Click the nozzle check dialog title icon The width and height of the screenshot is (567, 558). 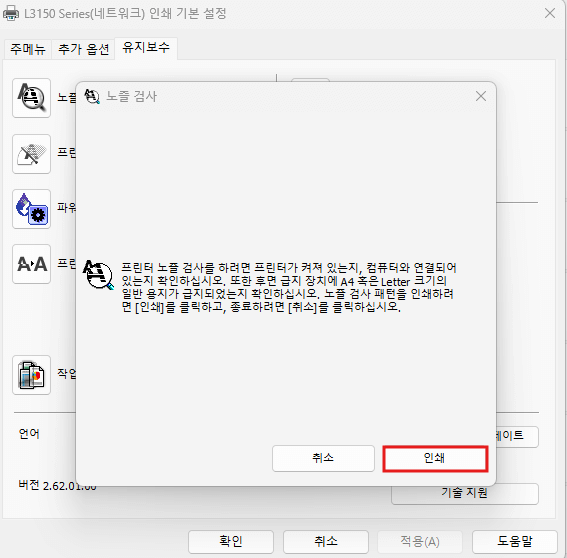pyautogui.click(x=92, y=96)
